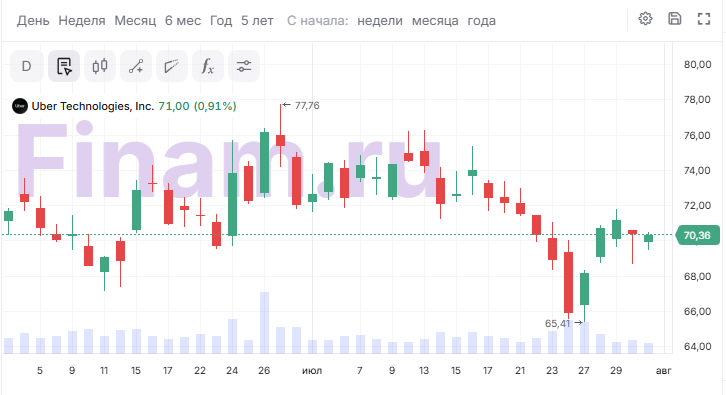Toggle fullscreen chart mode
The width and height of the screenshot is (726, 395).
[704, 19]
